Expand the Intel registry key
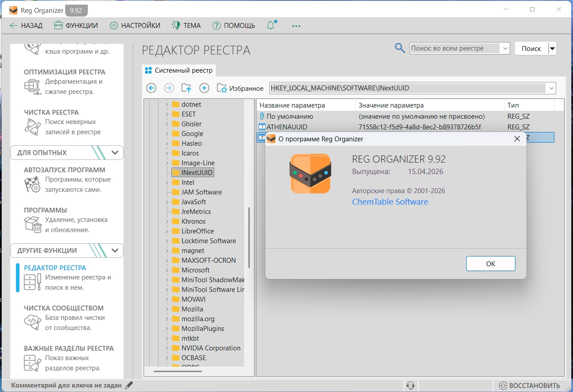 167,182
